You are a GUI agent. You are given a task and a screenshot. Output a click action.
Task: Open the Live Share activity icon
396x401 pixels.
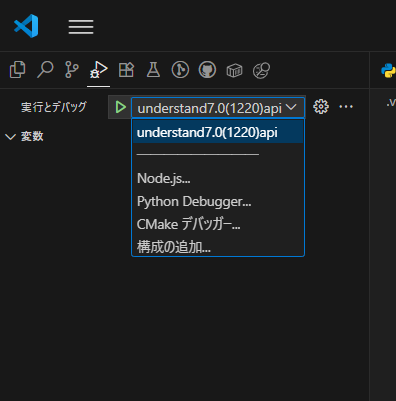coord(261,70)
